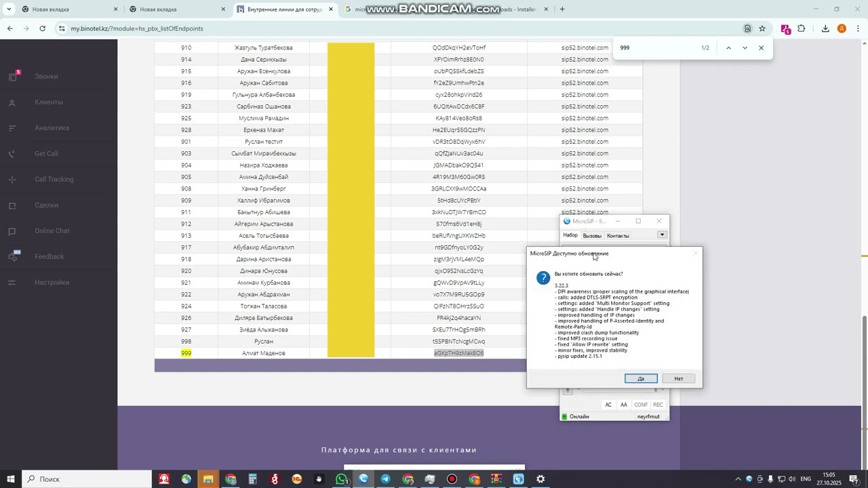Viewport: 868px width, 488px height.
Task: Open WhatsApp from the taskbar
Action: [x=341, y=479]
